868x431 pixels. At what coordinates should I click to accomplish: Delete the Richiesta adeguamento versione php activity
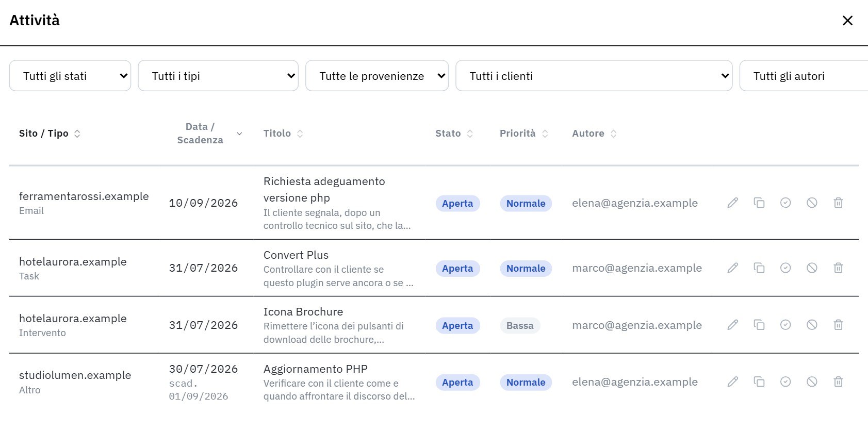pos(839,203)
